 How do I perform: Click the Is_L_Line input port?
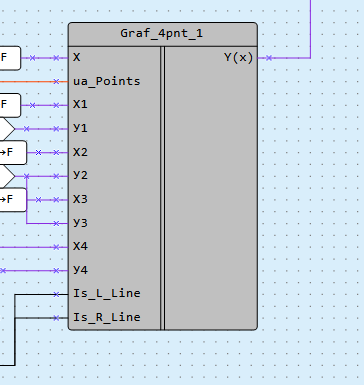pos(107,294)
